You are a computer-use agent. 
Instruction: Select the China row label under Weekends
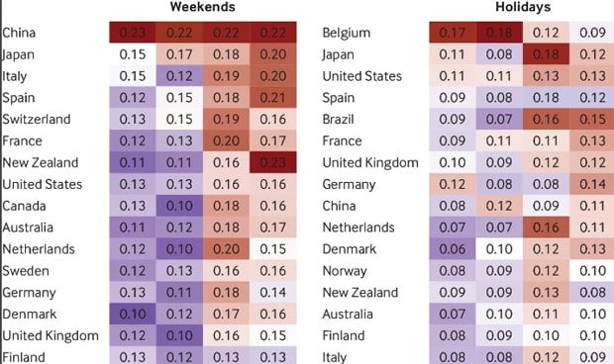point(19,33)
